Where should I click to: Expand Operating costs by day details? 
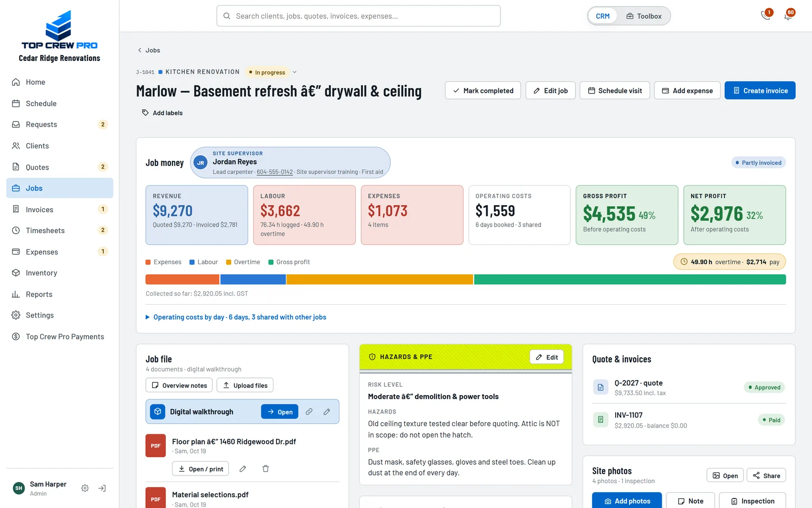(x=236, y=317)
